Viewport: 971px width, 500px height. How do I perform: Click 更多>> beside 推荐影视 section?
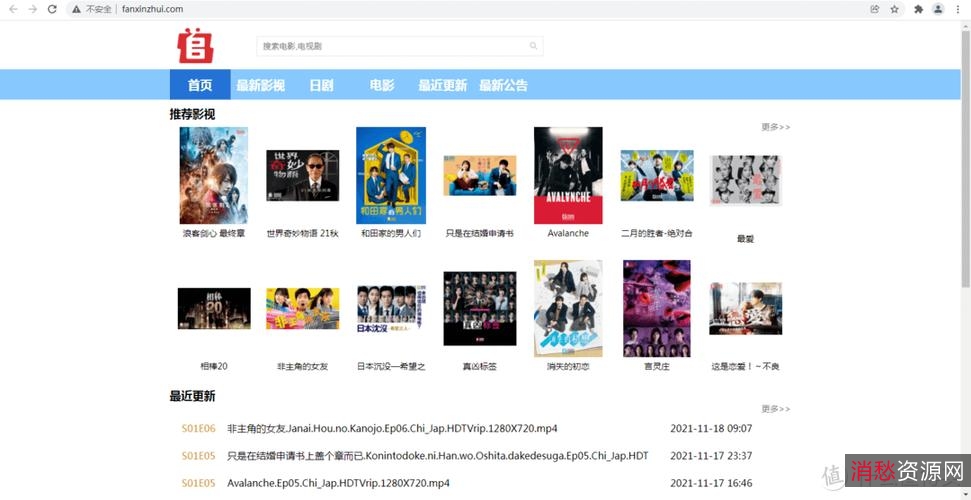pos(776,127)
